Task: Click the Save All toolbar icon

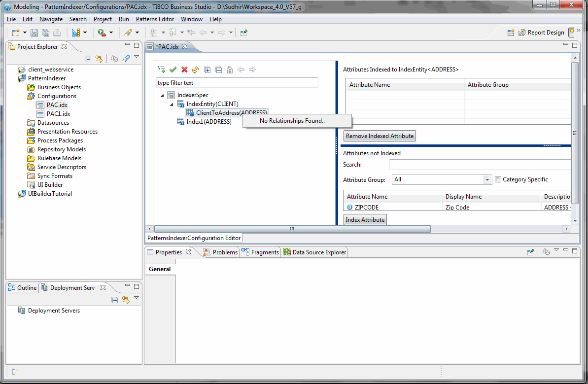Action: (x=45, y=33)
